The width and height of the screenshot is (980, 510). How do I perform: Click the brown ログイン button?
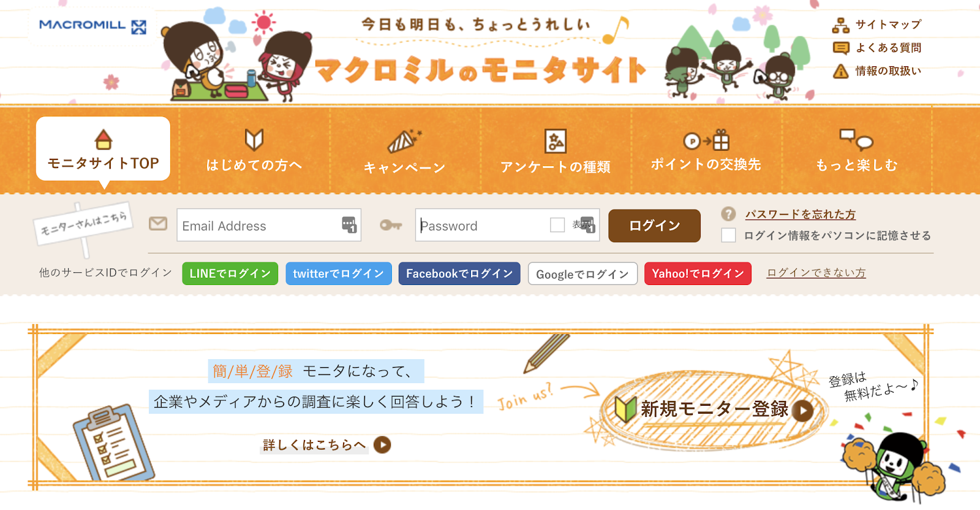tap(654, 226)
